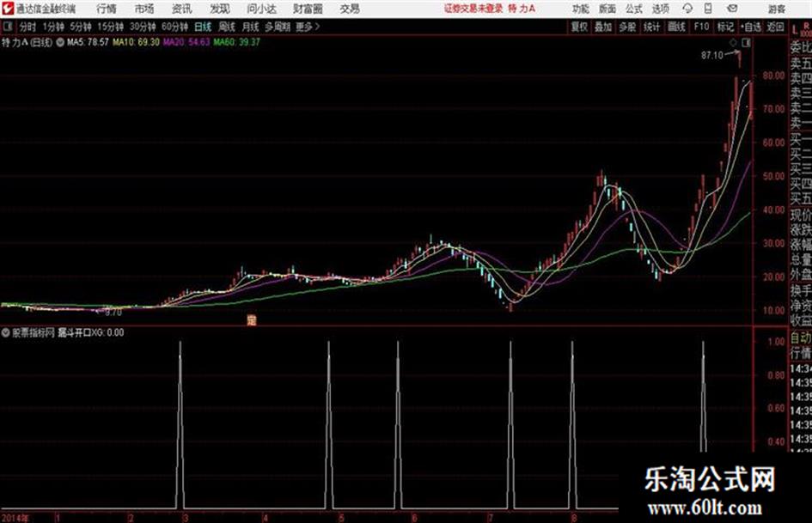
Task: Open the 发现 menu
Action: point(220,9)
